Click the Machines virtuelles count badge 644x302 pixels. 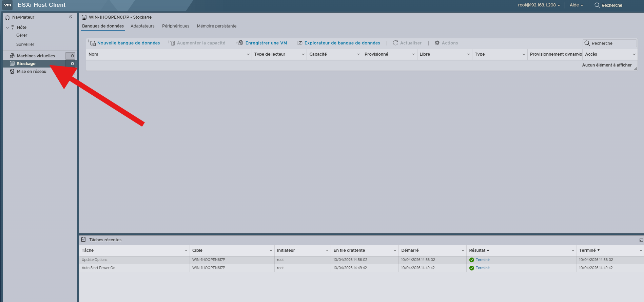70,56
